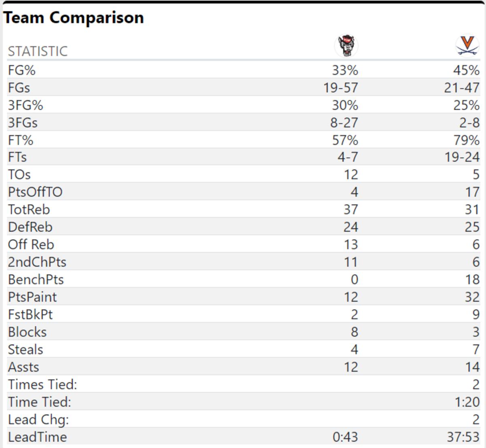This screenshot has width=486, height=448.
Task: Click the PtsPaint statistic label
Action: point(32,297)
